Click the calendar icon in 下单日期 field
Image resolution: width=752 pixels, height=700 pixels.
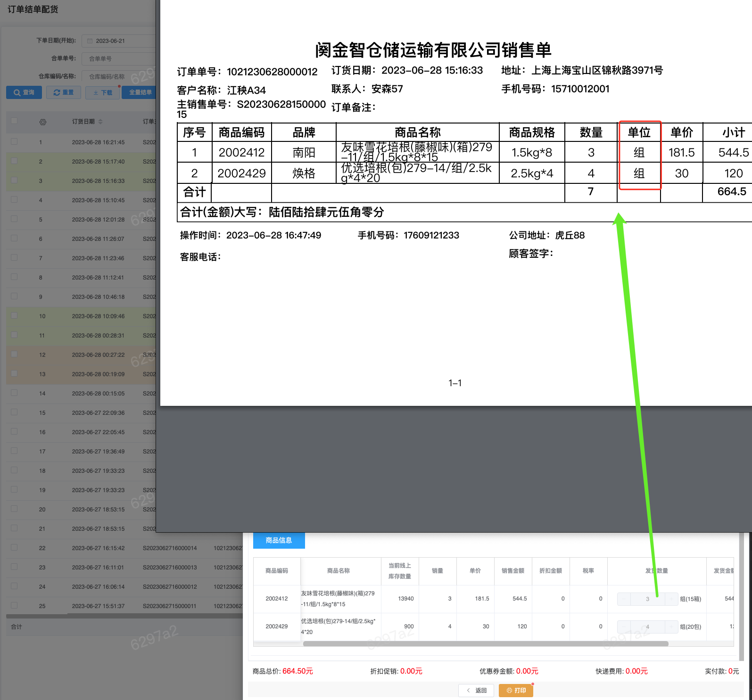click(90, 41)
